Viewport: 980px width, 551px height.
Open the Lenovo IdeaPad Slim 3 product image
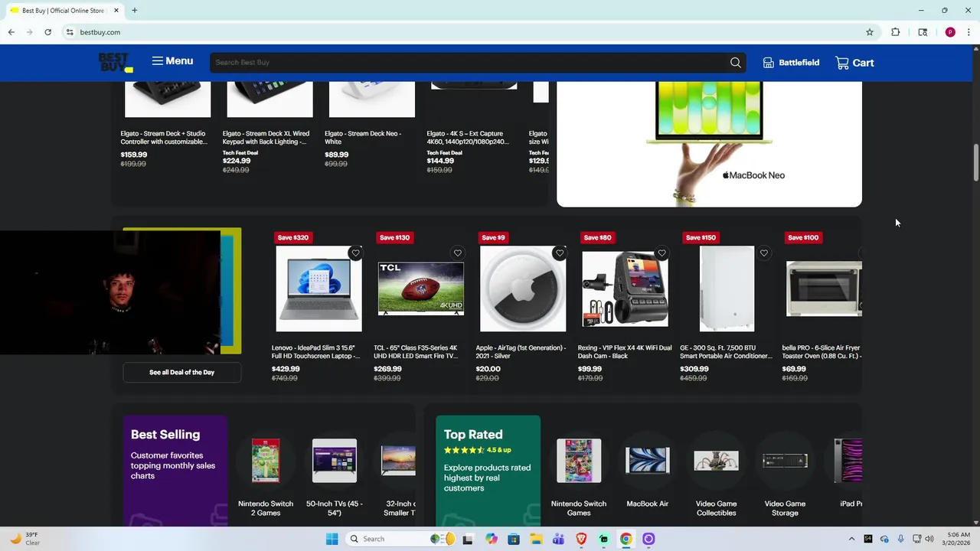[x=318, y=289]
